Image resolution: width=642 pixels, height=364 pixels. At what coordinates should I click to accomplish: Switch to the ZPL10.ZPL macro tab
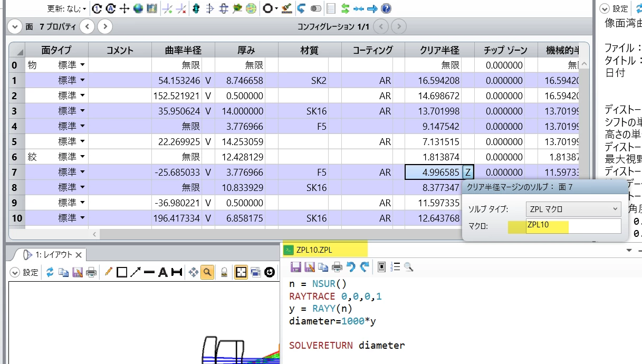314,250
